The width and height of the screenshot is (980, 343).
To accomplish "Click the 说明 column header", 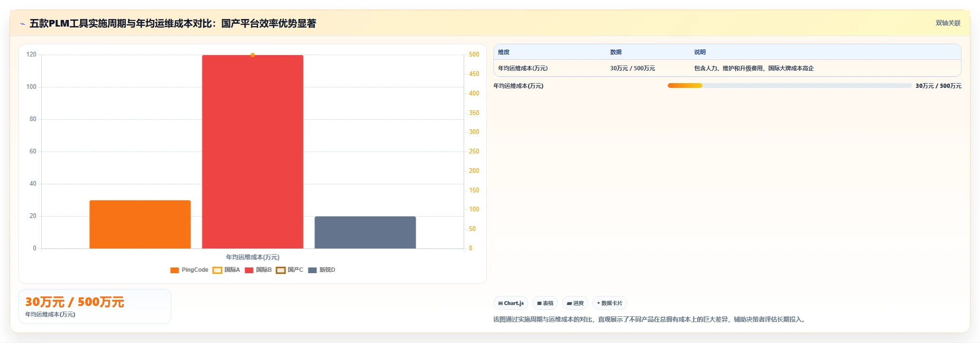I will point(700,52).
